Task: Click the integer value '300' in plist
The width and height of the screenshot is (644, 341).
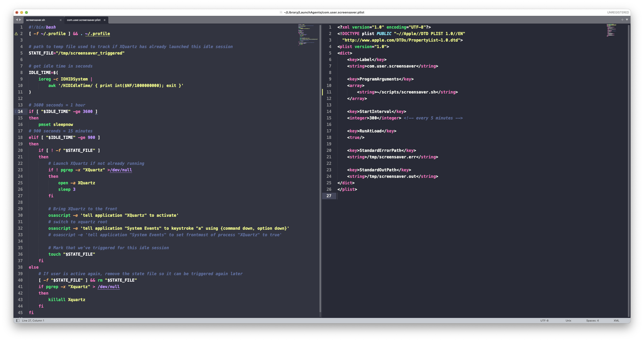Action: 373,118
